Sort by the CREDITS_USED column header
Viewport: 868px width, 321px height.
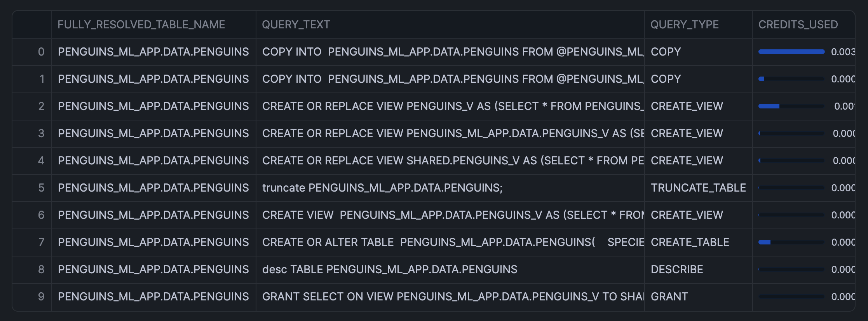pyautogui.click(x=798, y=24)
